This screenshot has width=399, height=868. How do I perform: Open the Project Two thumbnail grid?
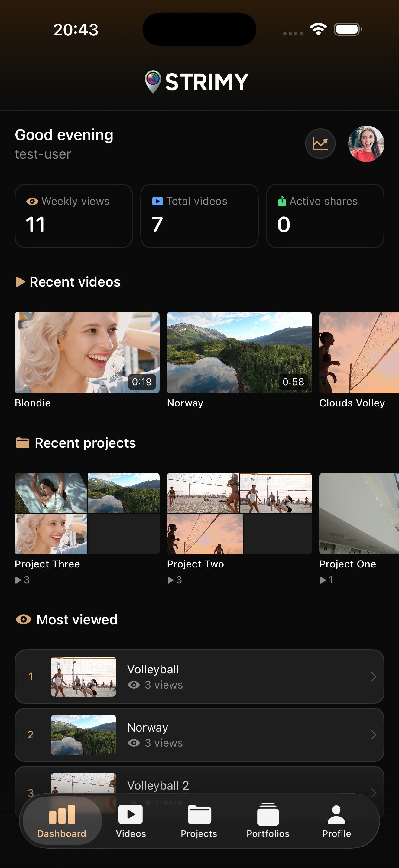[x=239, y=514]
